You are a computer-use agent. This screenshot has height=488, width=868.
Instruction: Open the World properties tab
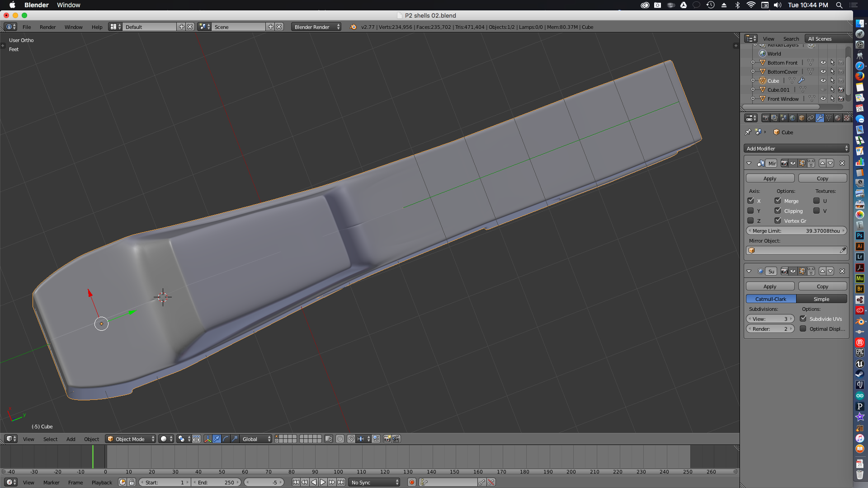coord(793,118)
